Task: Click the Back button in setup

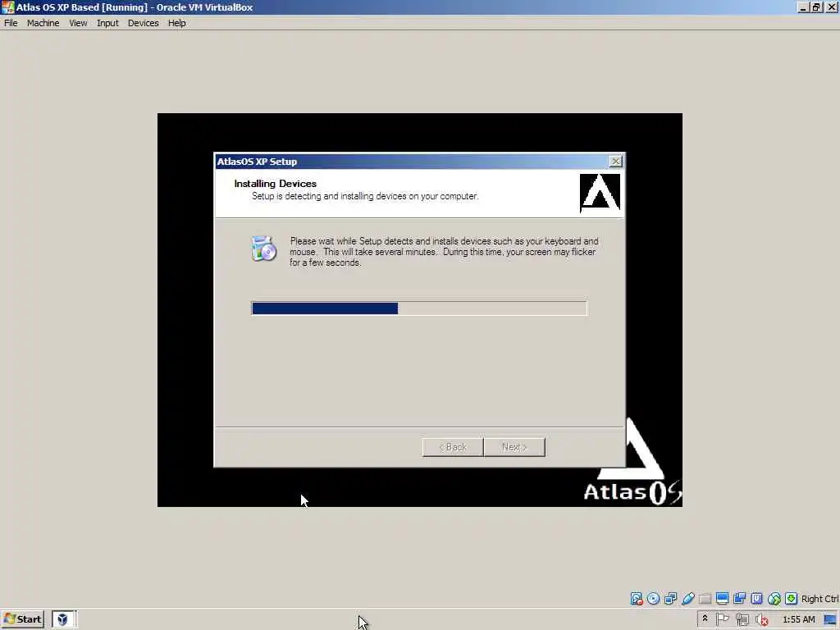Action: [x=453, y=447]
